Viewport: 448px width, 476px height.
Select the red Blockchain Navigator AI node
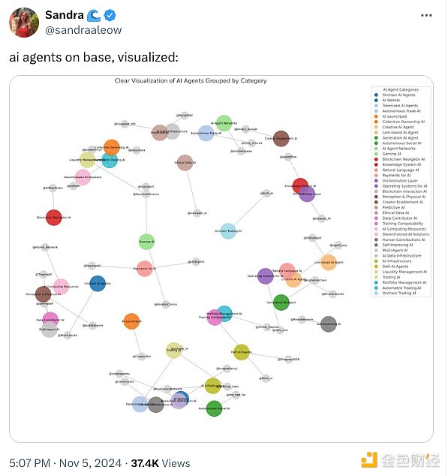tap(54, 218)
